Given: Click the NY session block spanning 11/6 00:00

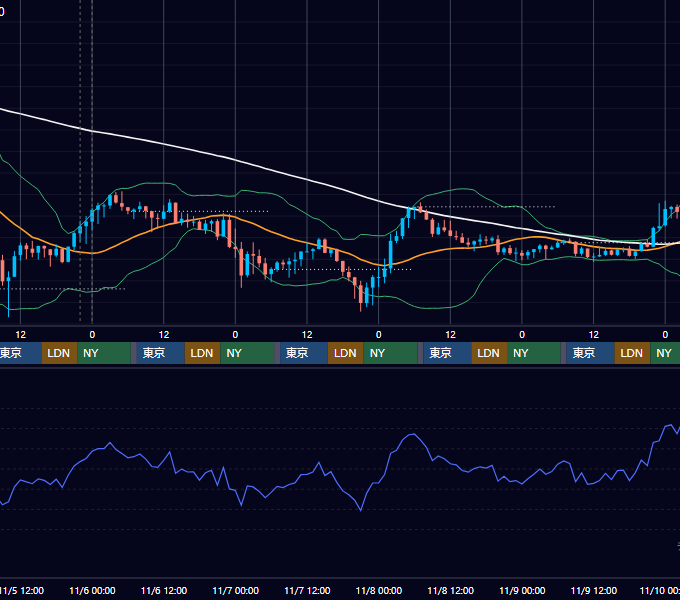Looking at the screenshot, I should (104, 353).
